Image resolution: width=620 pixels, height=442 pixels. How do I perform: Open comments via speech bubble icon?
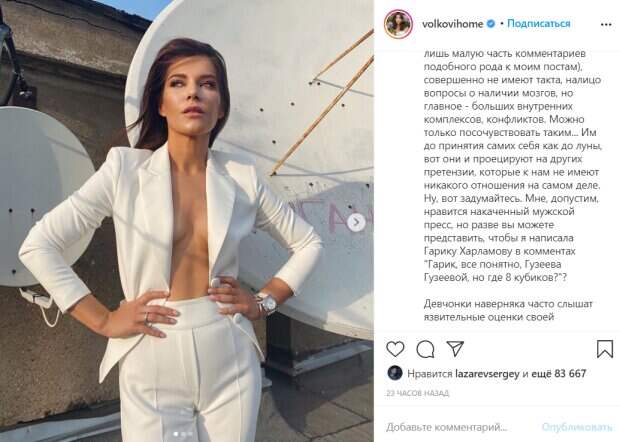click(425, 349)
